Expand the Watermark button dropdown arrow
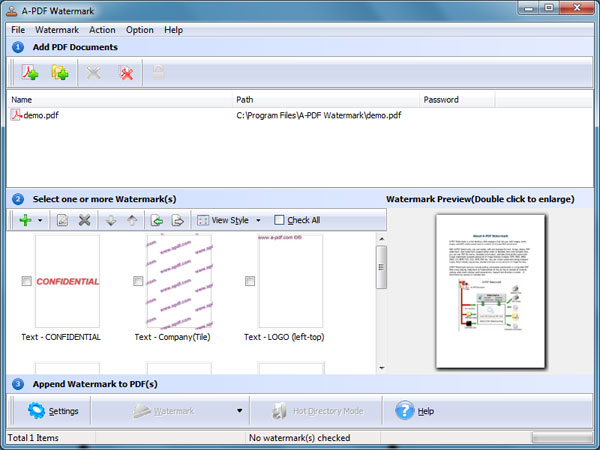 240,411
